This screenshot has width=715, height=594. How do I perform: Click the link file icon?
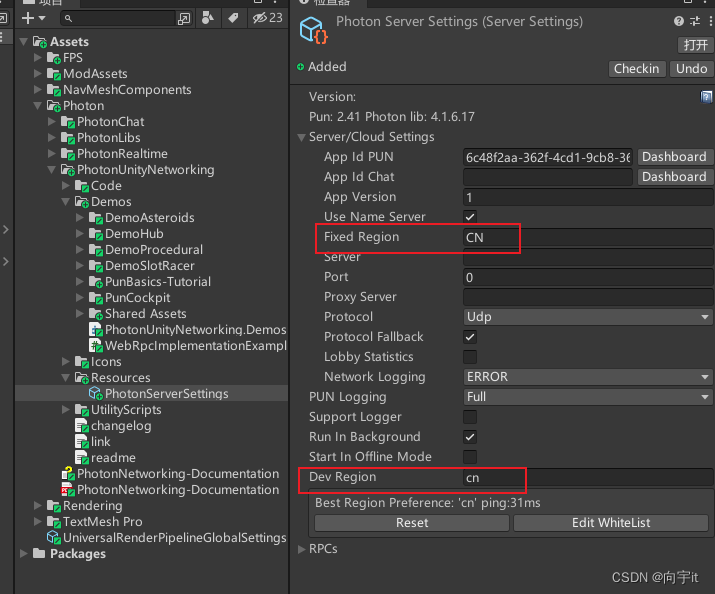(82, 442)
